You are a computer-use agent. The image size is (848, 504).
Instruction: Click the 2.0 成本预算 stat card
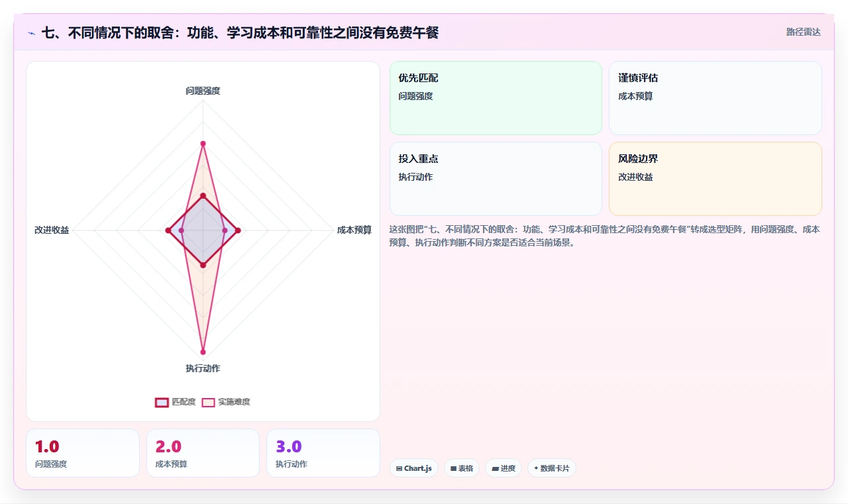click(203, 453)
